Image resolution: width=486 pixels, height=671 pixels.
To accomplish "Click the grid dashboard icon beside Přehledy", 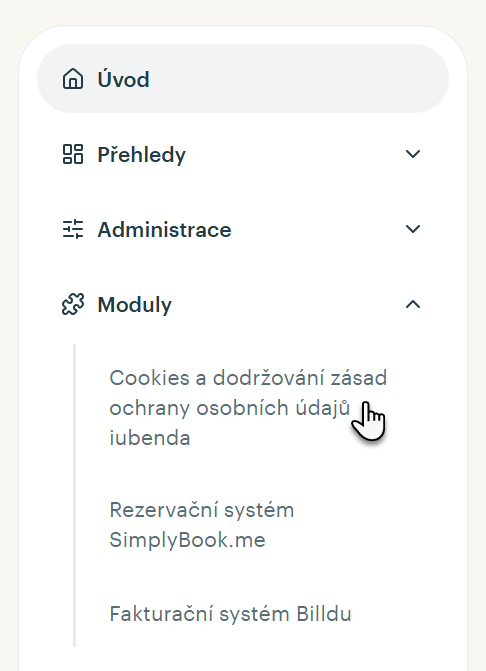I will pos(73,154).
